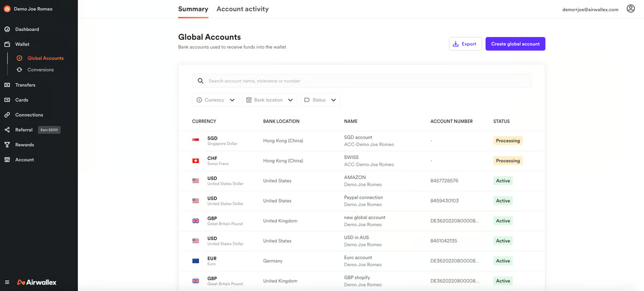
Task: Click the USD in AUS account name
Action: click(x=356, y=237)
